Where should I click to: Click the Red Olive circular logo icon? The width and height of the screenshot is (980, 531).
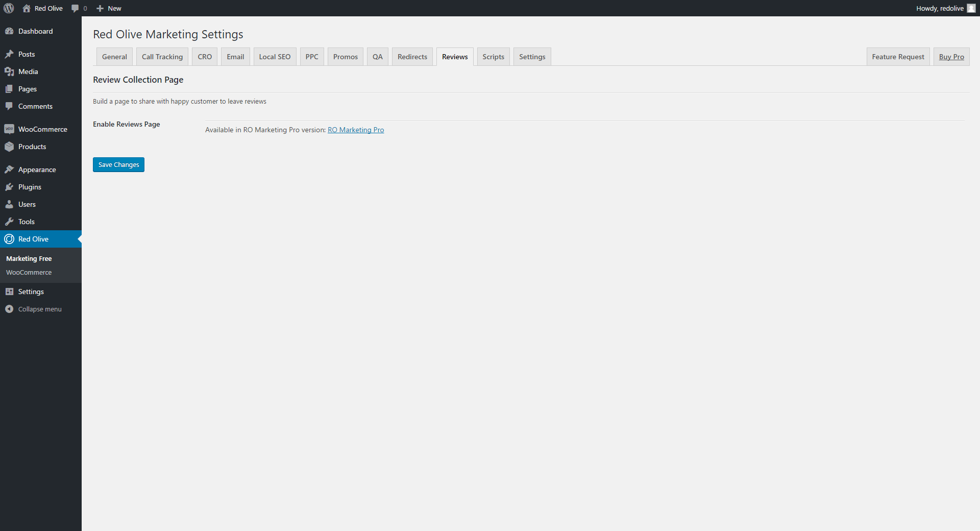point(9,239)
